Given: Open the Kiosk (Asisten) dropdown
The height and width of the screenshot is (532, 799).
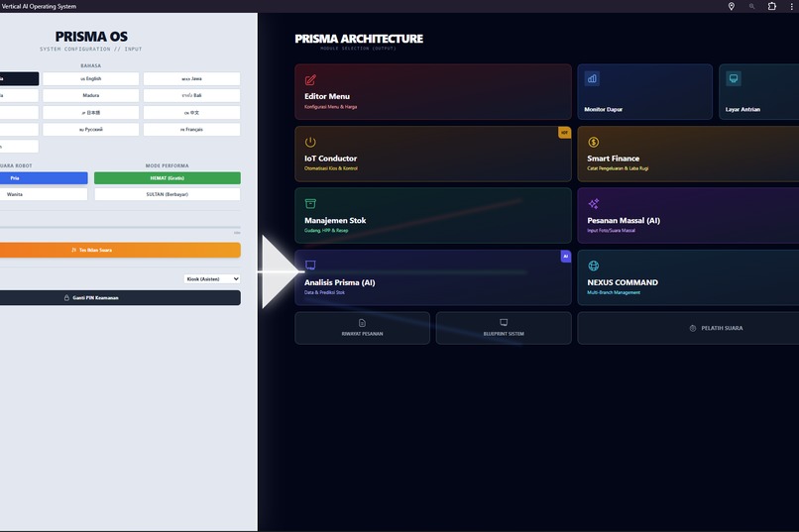Looking at the screenshot, I should point(212,279).
